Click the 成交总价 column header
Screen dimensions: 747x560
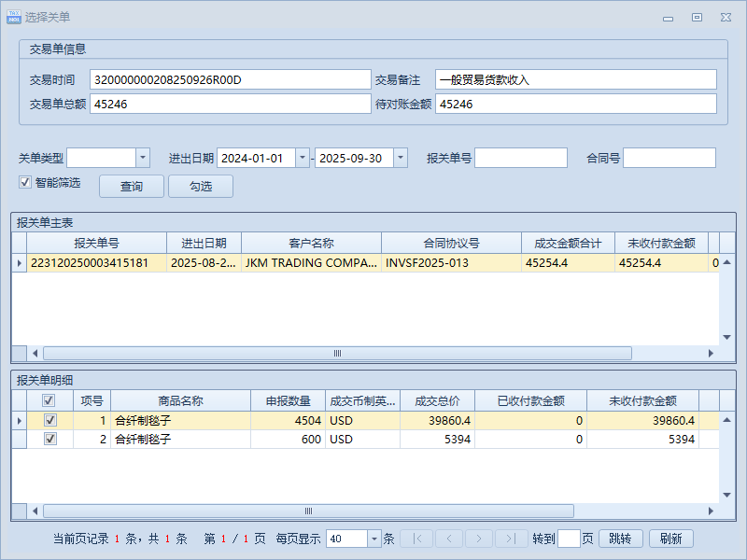437,400
